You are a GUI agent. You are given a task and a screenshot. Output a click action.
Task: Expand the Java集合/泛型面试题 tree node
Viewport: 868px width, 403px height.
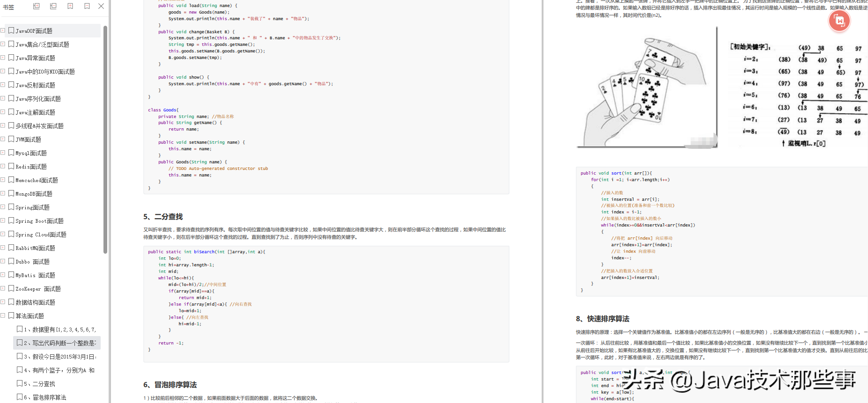point(3,44)
